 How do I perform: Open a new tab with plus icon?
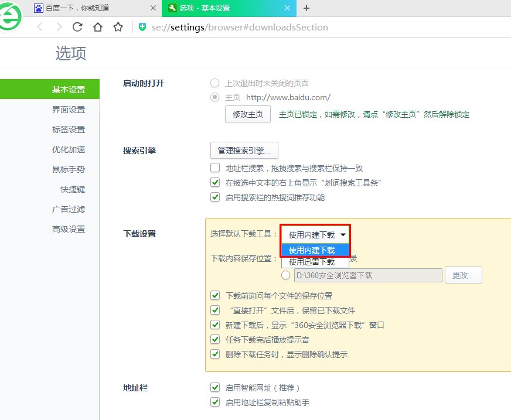click(x=306, y=8)
